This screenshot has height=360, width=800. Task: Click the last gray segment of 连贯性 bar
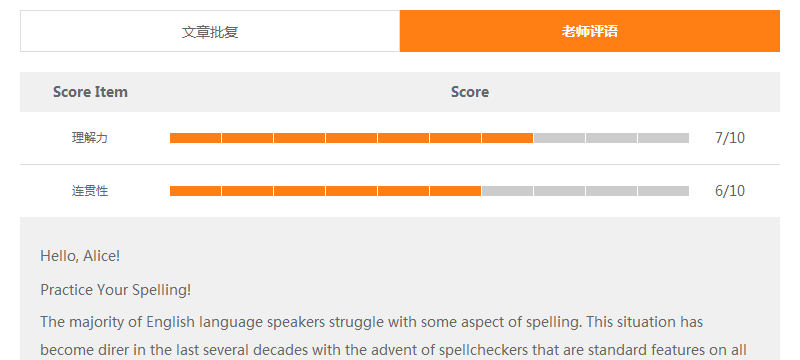[664, 191]
